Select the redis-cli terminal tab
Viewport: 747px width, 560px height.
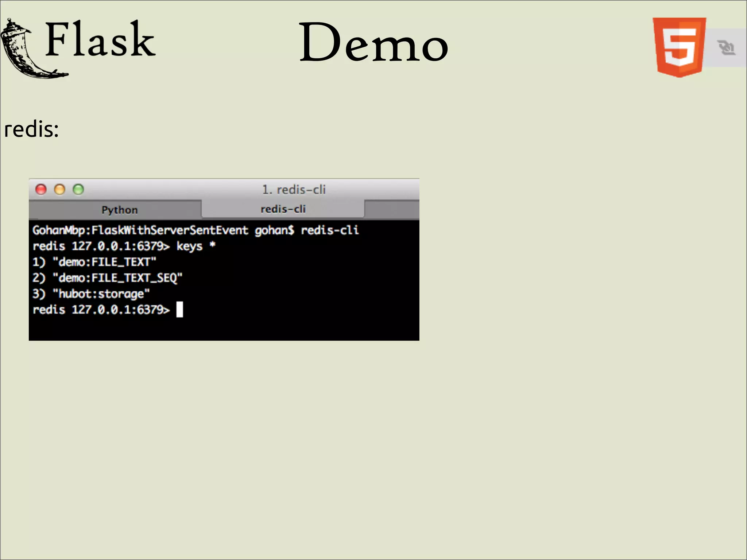pyautogui.click(x=283, y=209)
